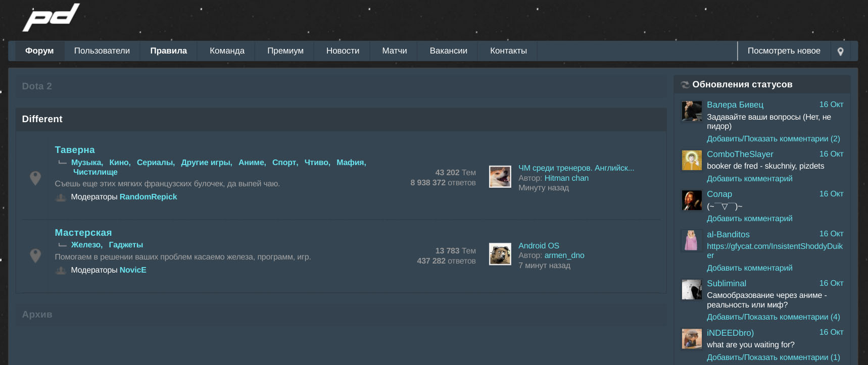Open the Мастерская forum
Image resolution: width=868 pixels, height=365 pixels.
(83, 233)
